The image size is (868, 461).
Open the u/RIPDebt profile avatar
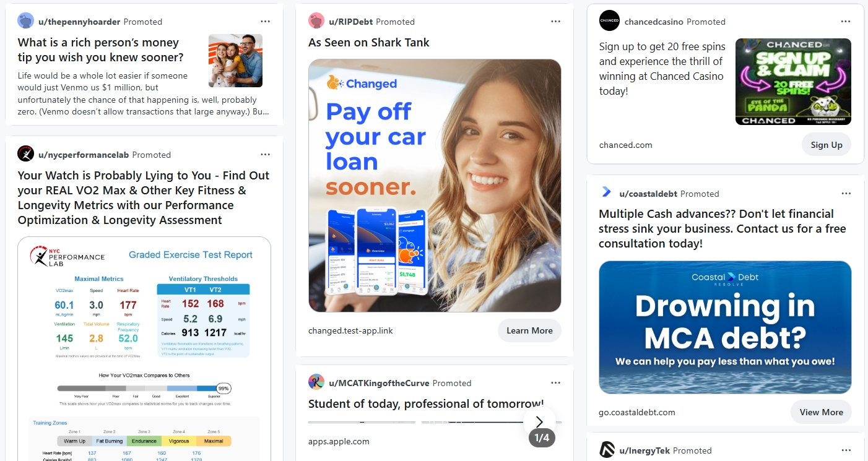click(x=316, y=21)
